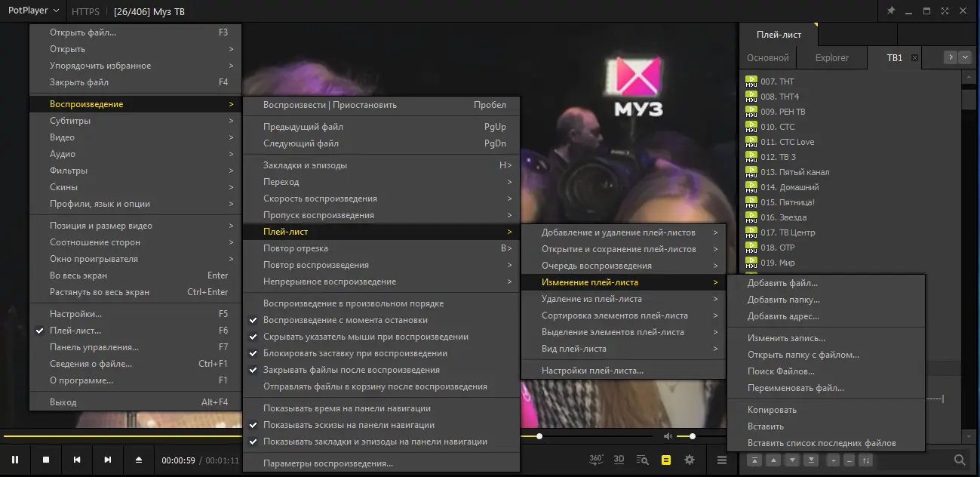This screenshot has height=477, width=980.
Task: Expand 'Скорость воспроизведения' submenu
Action: click(381, 198)
